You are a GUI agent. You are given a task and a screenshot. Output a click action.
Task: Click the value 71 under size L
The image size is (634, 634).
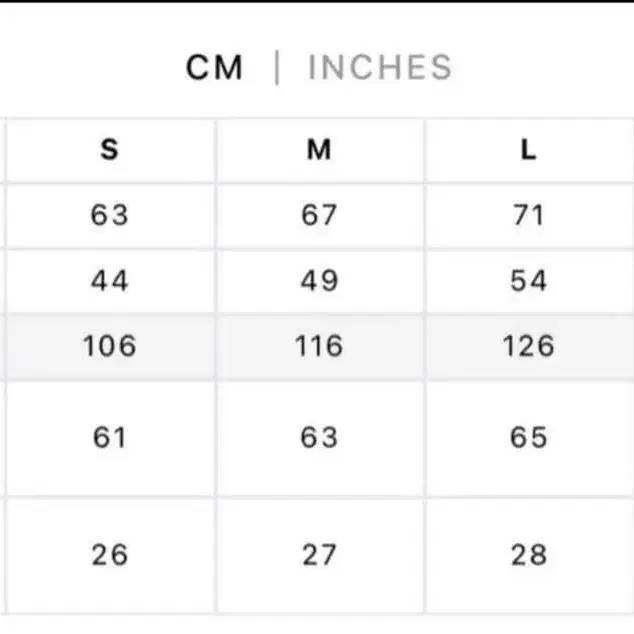point(528,215)
